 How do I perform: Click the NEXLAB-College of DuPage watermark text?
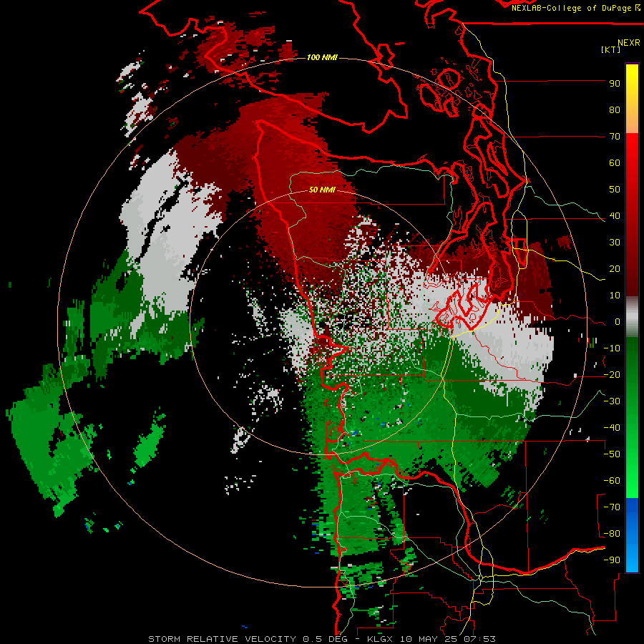coord(576,8)
